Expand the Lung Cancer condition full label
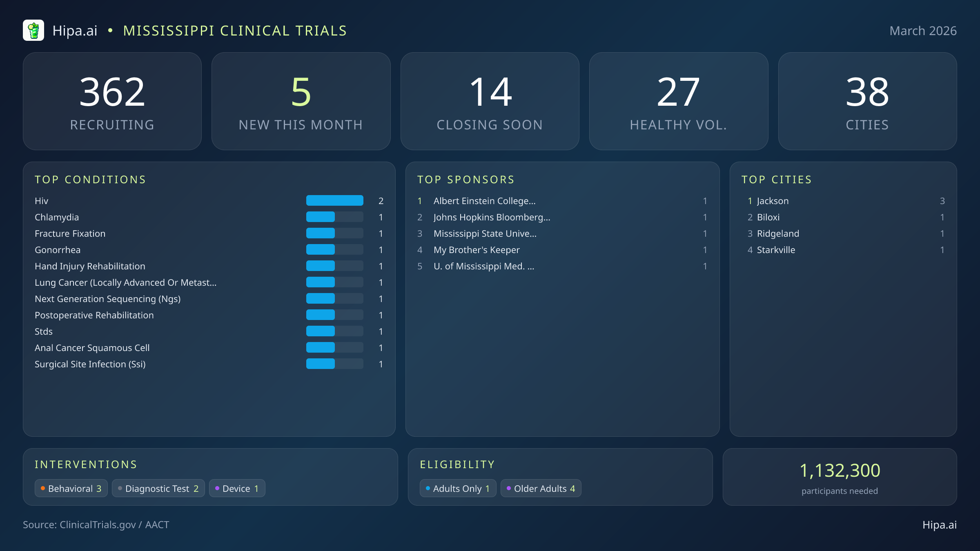980x551 pixels. click(x=126, y=282)
